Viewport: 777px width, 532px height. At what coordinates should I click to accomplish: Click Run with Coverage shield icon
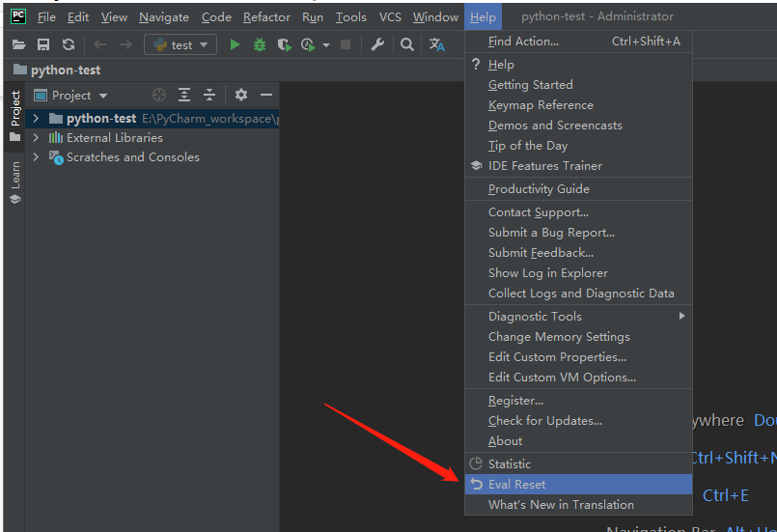pos(284,44)
